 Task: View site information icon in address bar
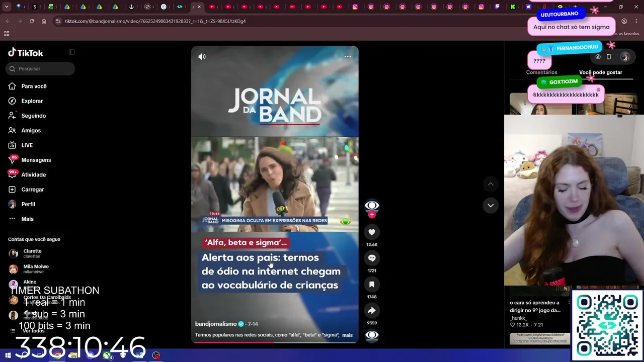58,21
